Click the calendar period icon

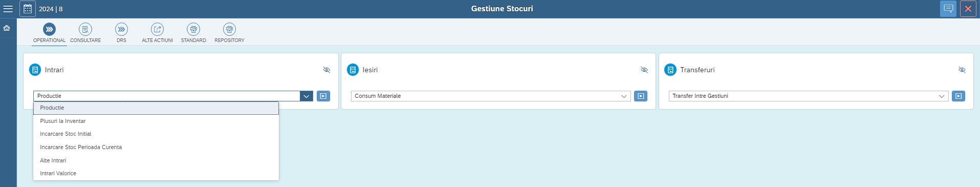(x=28, y=9)
